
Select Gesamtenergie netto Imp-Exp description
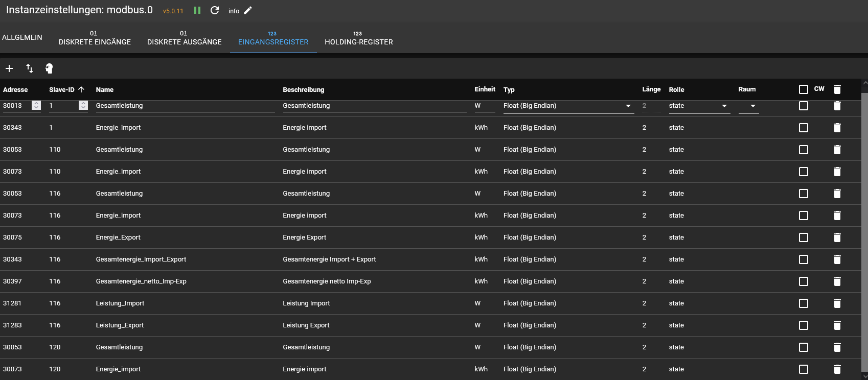point(327,281)
